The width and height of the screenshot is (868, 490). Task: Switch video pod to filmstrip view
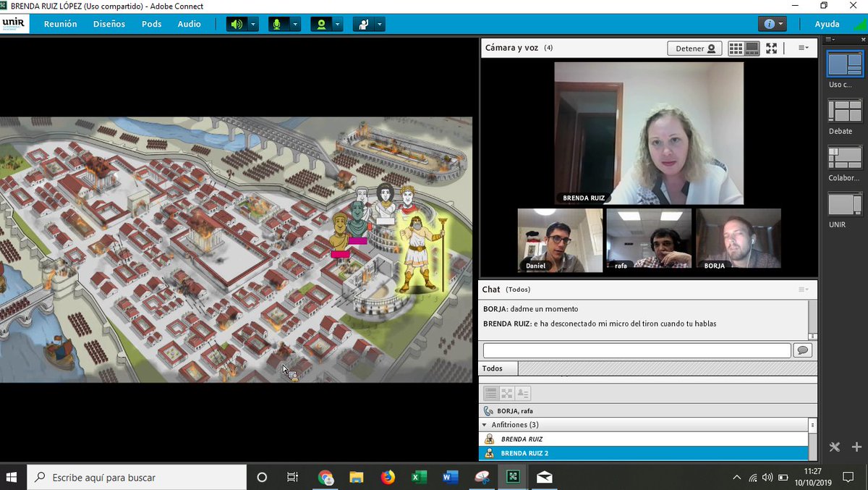point(752,48)
